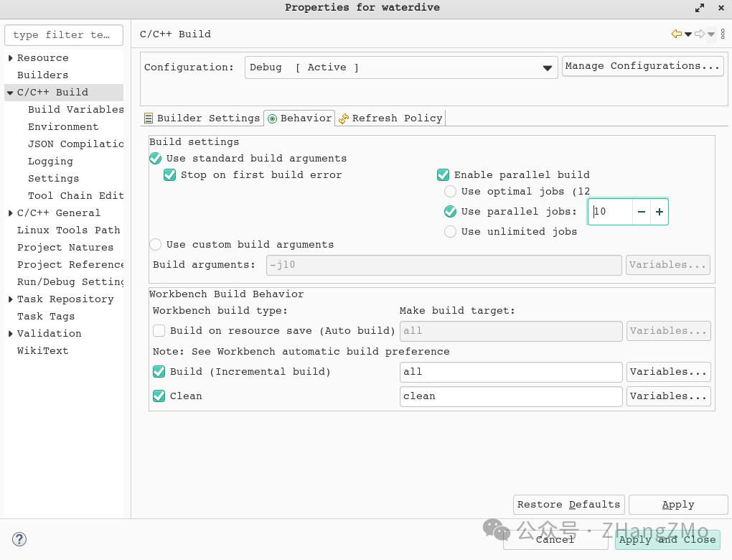Viewport: 732px width, 560px height.
Task: Click the type filter text field
Action: pyautogui.click(x=64, y=35)
